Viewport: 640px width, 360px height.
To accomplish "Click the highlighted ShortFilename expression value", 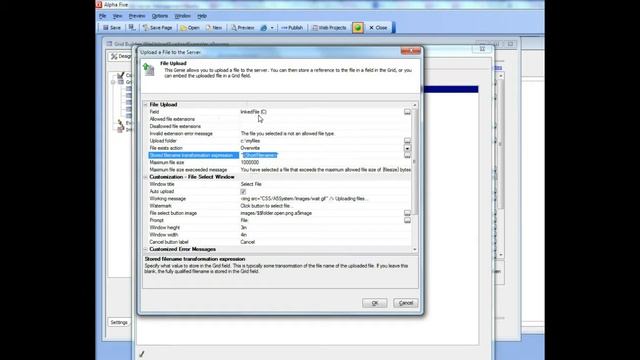I will point(260,156).
